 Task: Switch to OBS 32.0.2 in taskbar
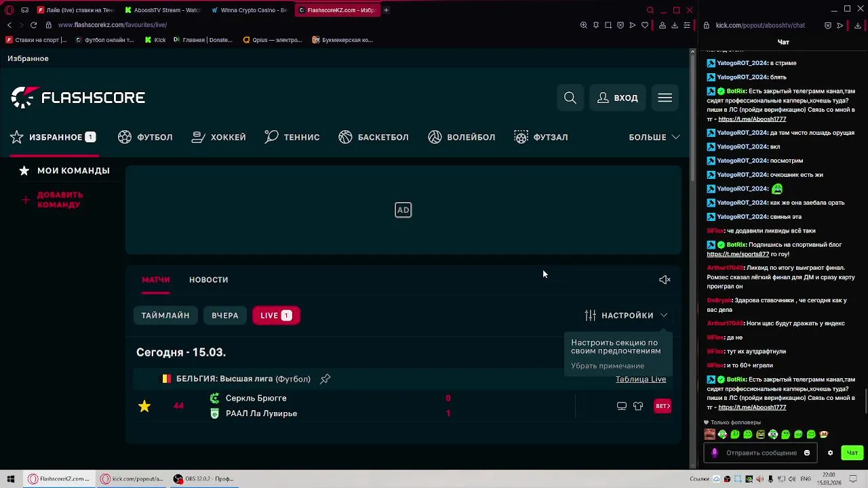pos(203,479)
